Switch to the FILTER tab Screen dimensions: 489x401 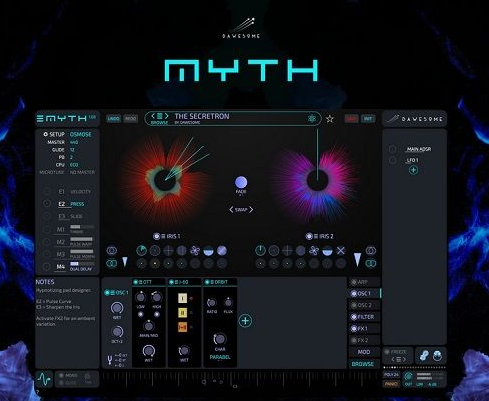(364, 317)
